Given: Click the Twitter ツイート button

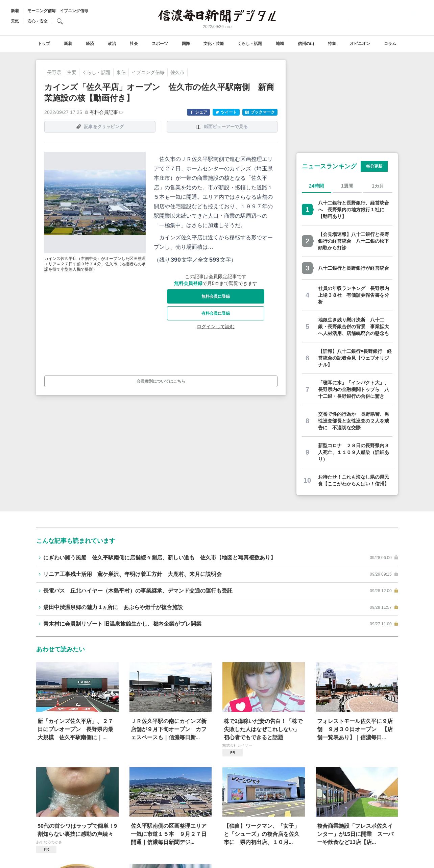Looking at the screenshot, I should pyautogui.click(x=226, y=112).
